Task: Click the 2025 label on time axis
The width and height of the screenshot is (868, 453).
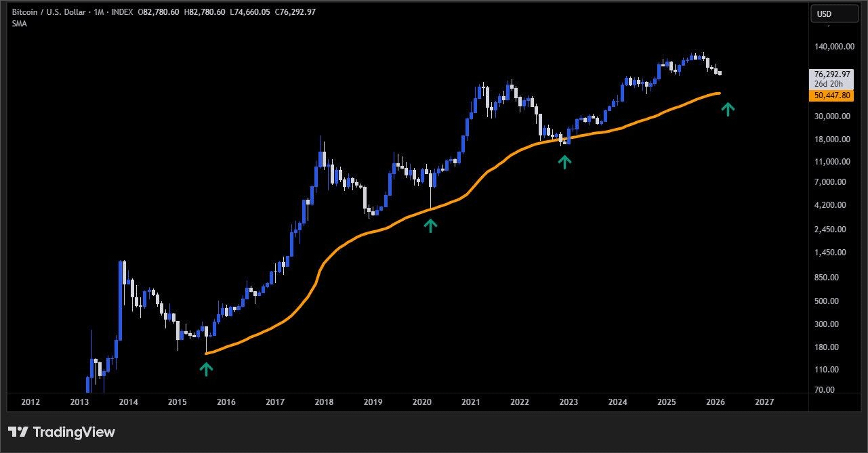Action: coord(667,402)
